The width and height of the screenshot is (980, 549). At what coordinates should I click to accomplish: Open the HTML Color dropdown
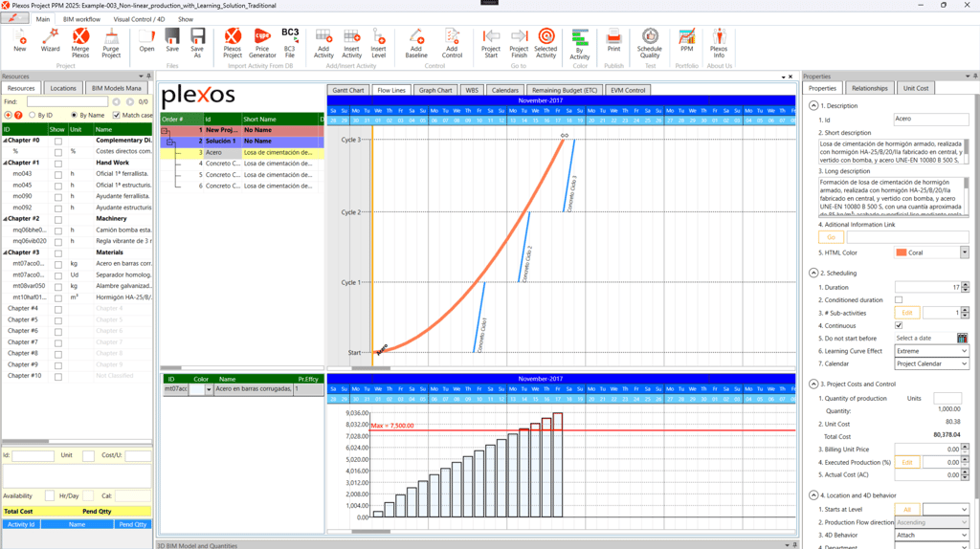(x=965, y=253)
